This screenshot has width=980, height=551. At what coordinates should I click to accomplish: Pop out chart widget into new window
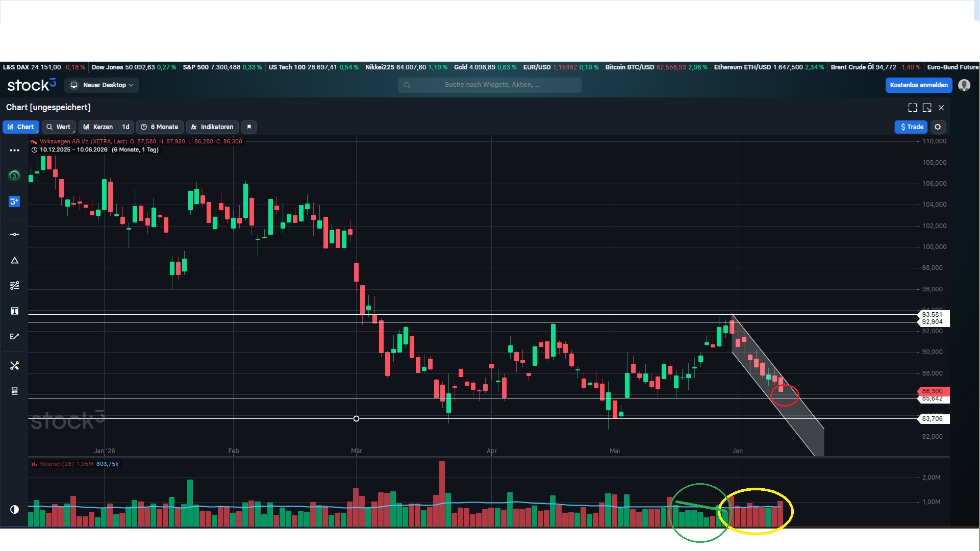(927, 108)
